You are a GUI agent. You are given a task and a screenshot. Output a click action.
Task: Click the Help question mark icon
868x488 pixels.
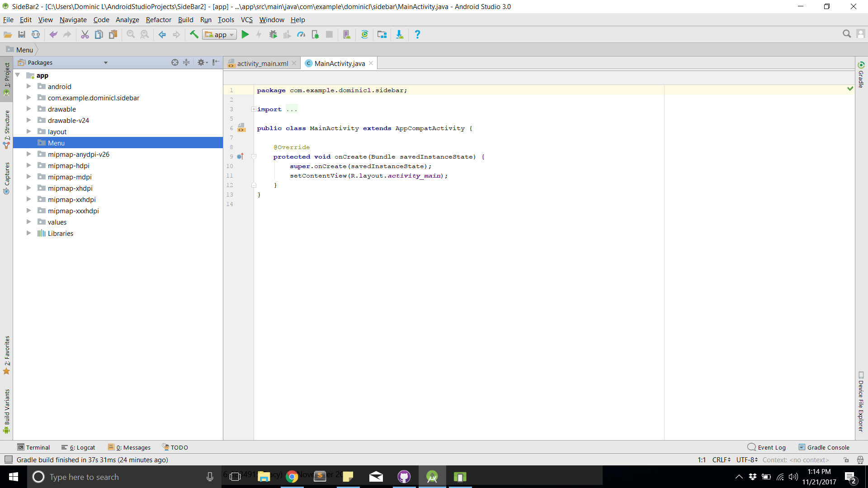pos(417,34)
